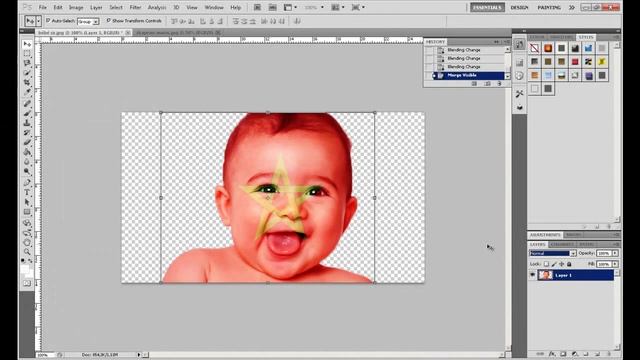Viewport: 640px width, 360px height.
Task: Create new snapshot in History panel
Action: point(487,84)
